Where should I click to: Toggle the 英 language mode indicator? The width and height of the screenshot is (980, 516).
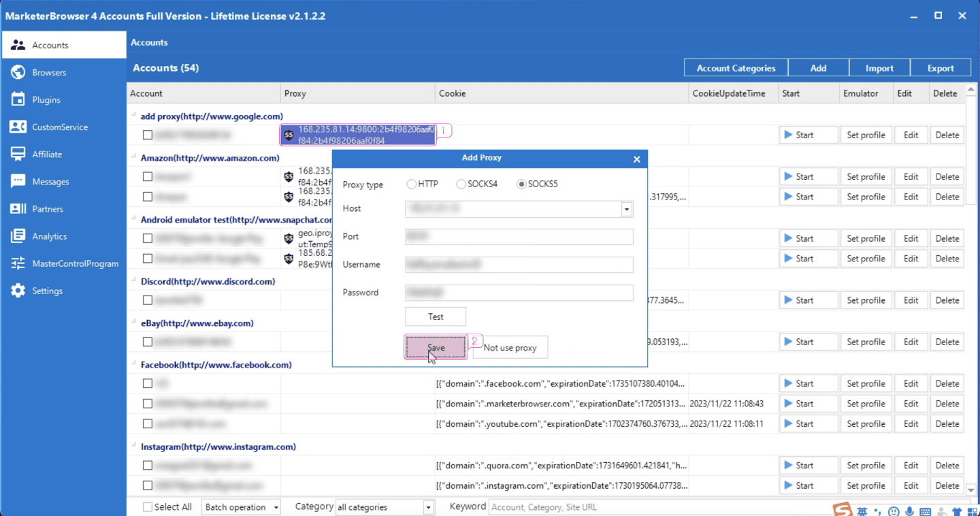click(862, 511)
